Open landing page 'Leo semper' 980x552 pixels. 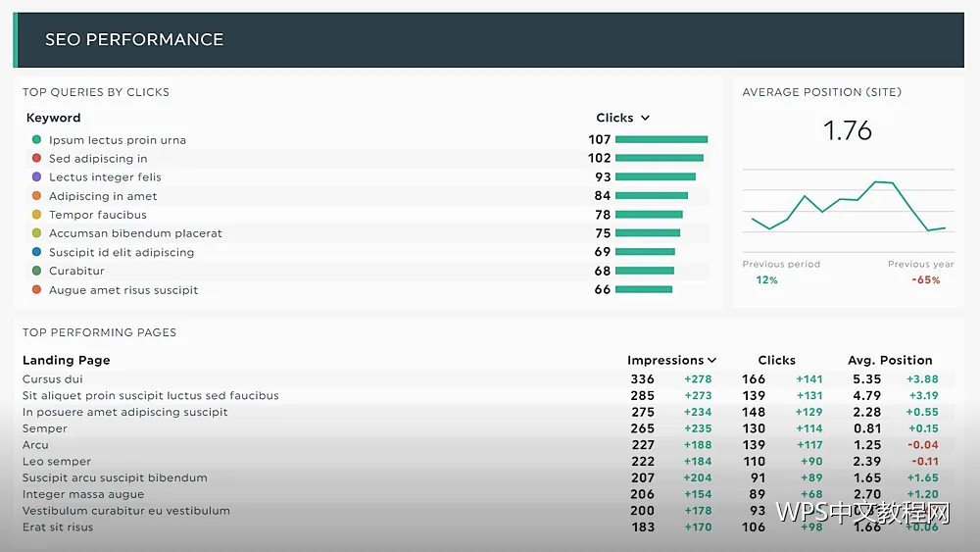[56, 462]
